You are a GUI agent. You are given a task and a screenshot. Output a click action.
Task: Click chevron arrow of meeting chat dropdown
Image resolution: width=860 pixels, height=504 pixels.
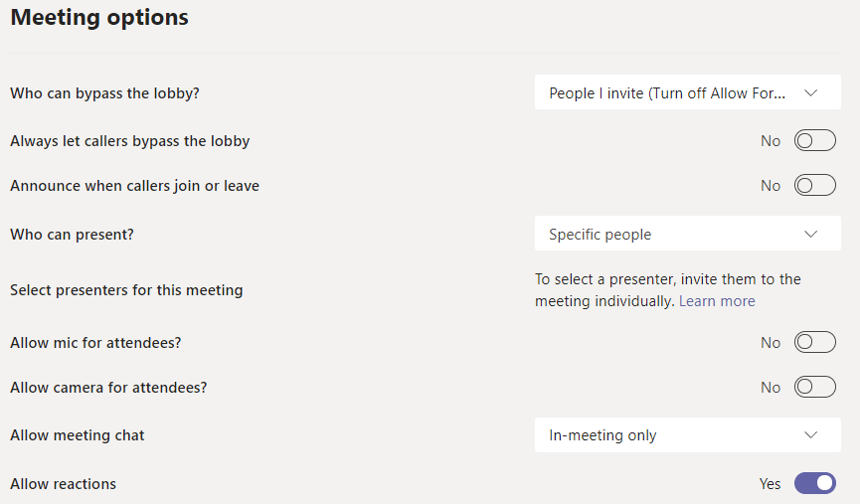(x=810, y=435)
